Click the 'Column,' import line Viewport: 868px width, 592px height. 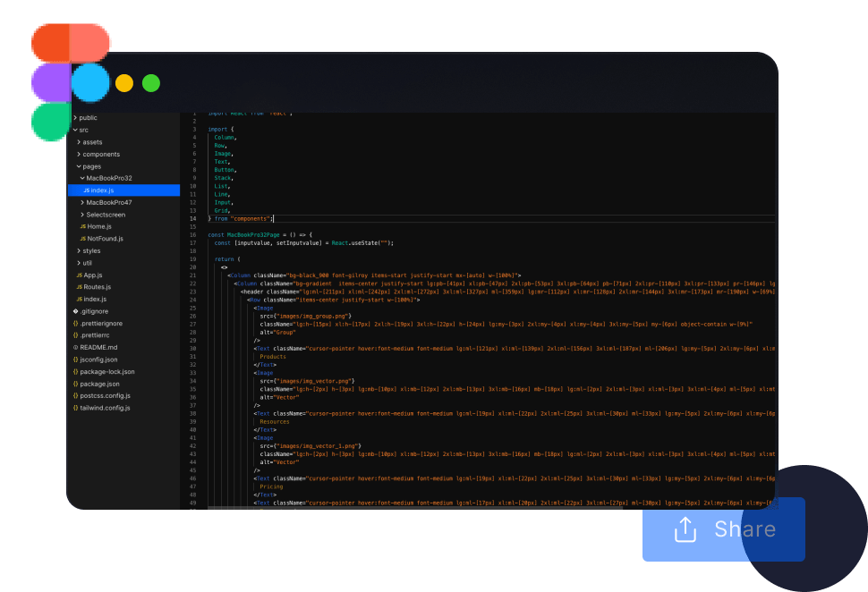(226, 137)
